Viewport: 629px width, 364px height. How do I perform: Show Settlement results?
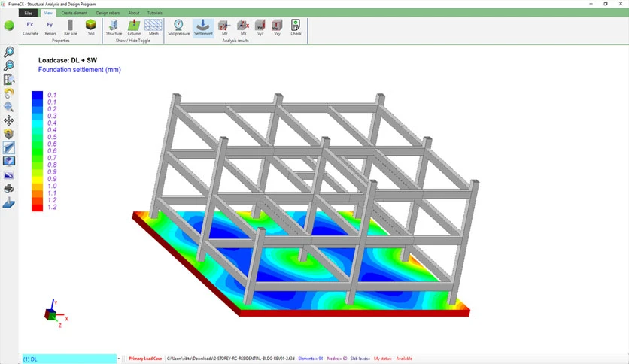pyautogui.click(x=203, y=28)
